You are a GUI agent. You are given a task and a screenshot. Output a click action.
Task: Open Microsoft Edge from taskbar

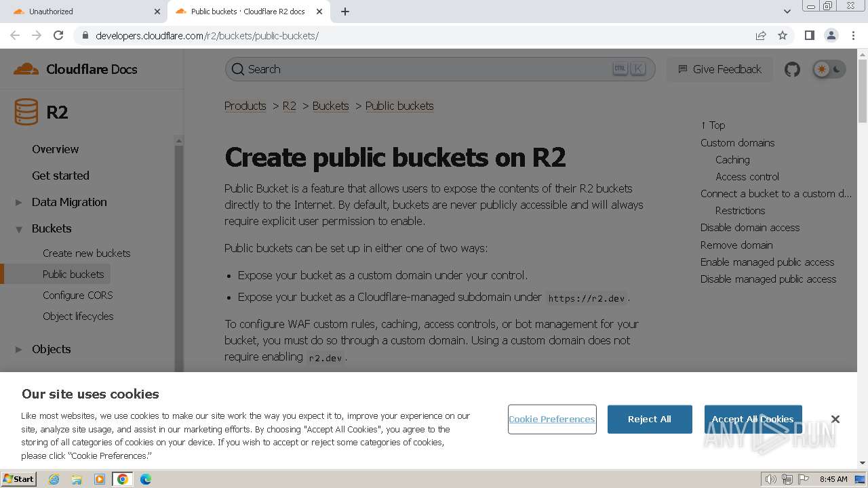146,479
